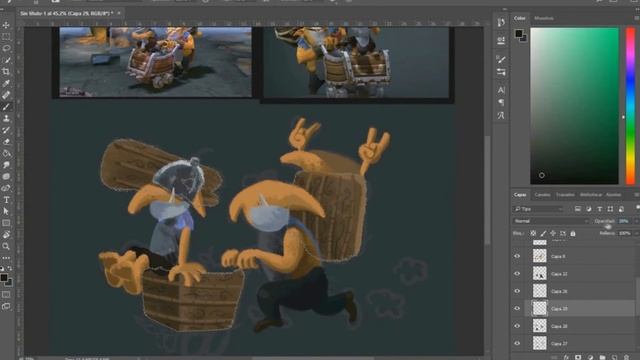
Task: Open the Edit Toolbar ellipsis
Action: click(x=6, y=258)
